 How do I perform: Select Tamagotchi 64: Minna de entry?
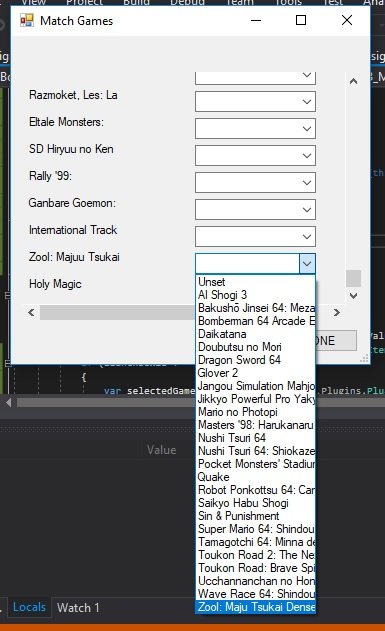(x=255, y=542)
